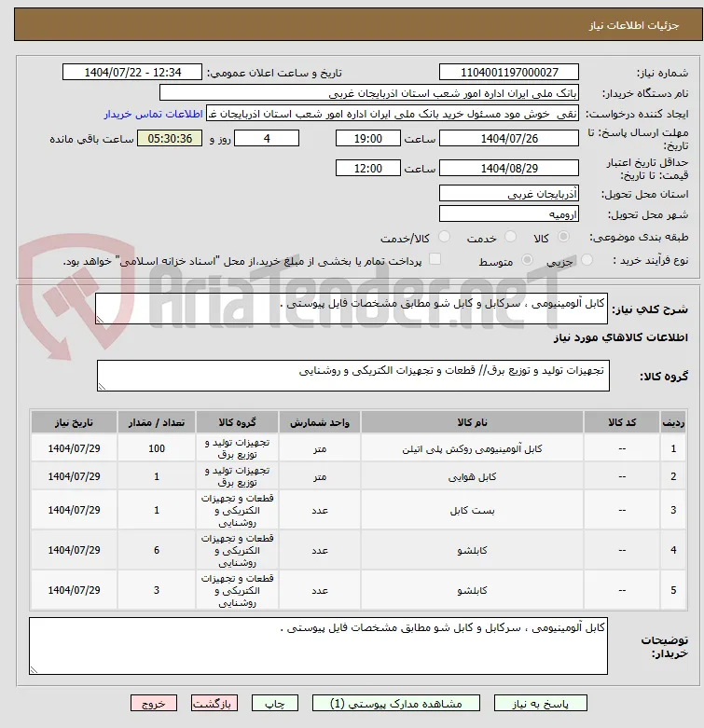Click the عدد unit in row 3
Screen dimensions: 704x728
coord(320,511)
